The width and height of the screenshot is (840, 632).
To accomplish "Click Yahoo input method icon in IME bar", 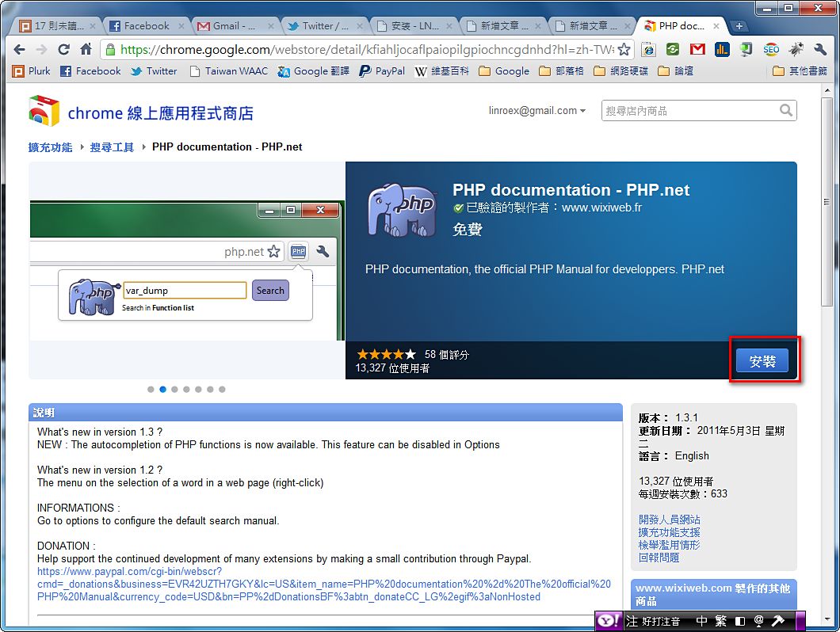I will 609,621.
